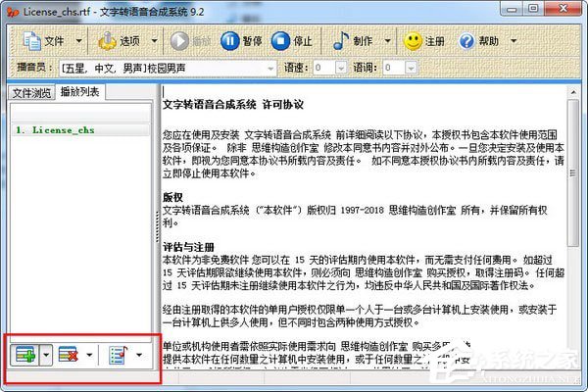Click the 文字转语音合成系统 许可协议 title

point(233,104)
